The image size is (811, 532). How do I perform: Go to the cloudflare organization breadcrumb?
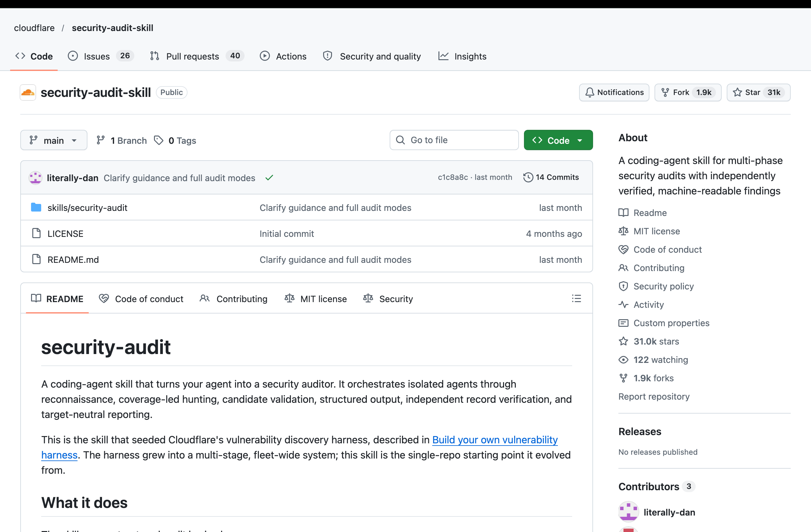pyautogui.click(x=34, y=28)
